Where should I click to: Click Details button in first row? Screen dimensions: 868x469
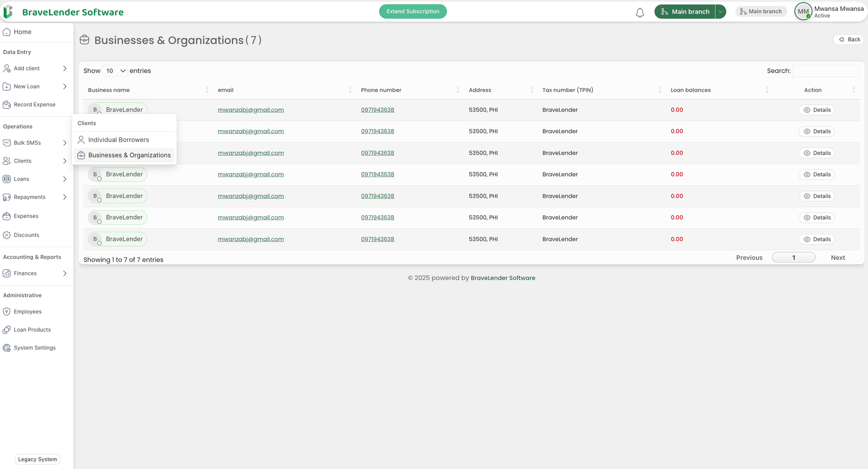[x=816, y=110]
